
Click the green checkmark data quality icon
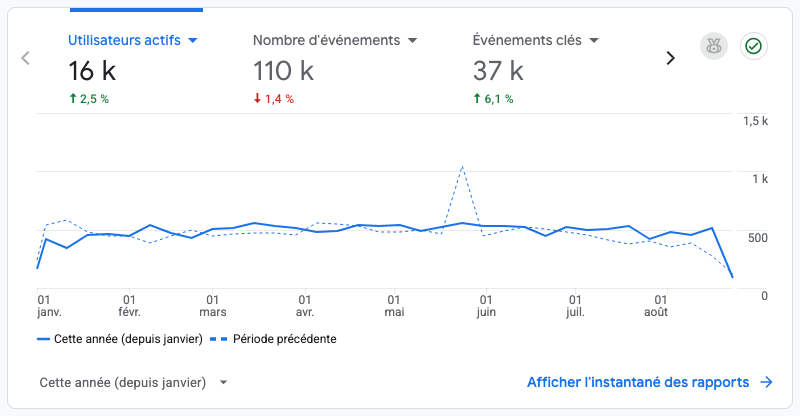click(x=754, y=46)
